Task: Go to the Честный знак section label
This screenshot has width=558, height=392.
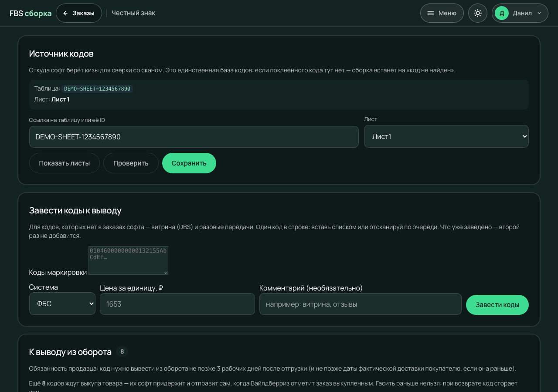Action: click(x=133, y=13)
